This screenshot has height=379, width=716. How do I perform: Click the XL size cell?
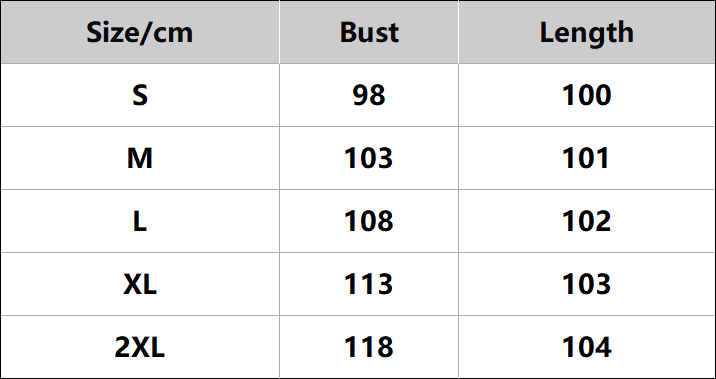click(140, 284)
